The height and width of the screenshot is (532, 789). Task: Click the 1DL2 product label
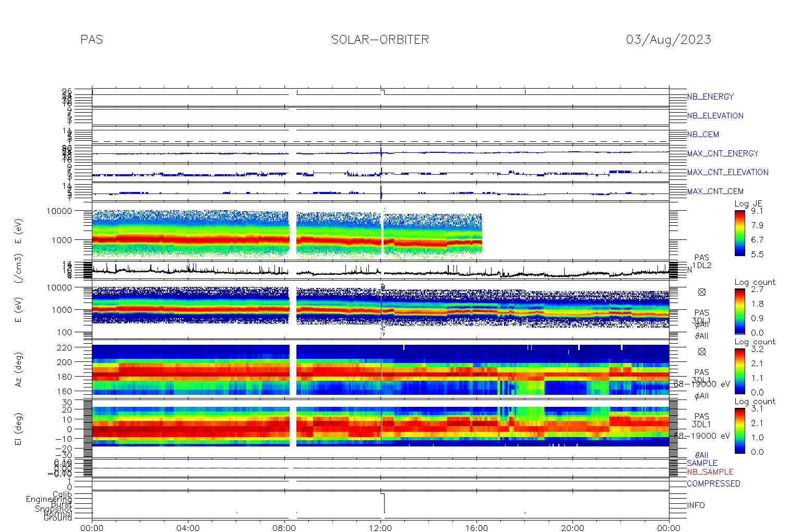702,265
